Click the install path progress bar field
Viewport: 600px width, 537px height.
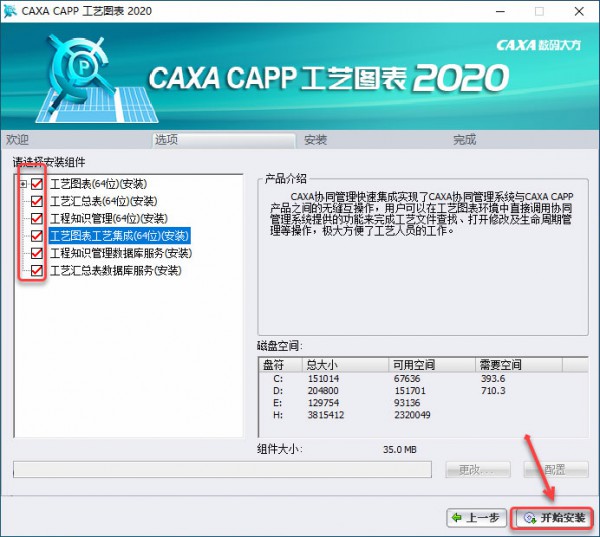222,469
